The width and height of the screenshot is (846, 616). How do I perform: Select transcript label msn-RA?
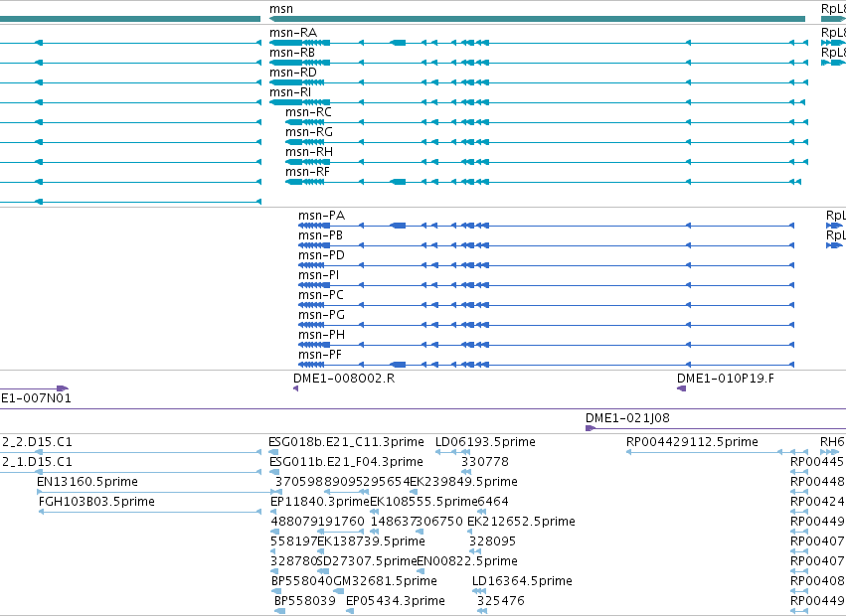(293, 33)
